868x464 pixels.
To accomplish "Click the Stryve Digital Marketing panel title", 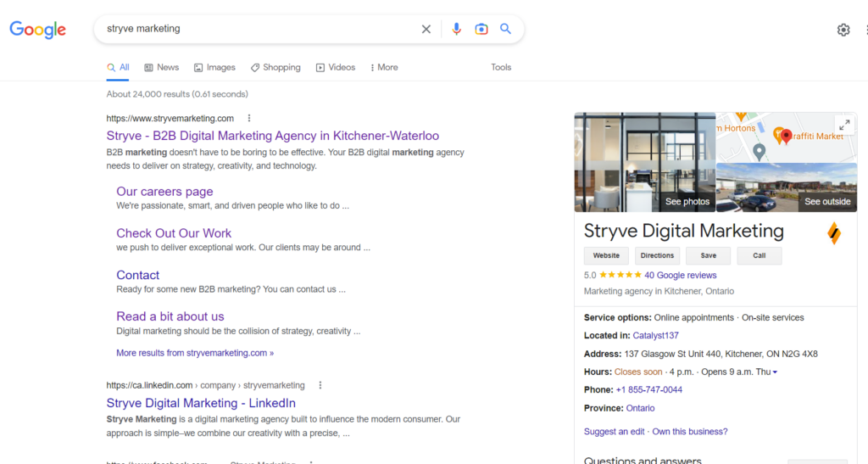I will [x=684, y=231].
